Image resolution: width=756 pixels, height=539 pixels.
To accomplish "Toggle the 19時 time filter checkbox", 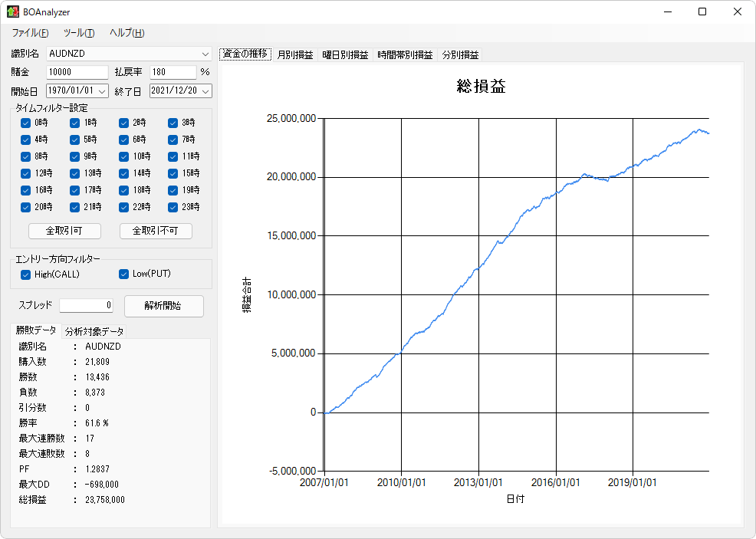I will coord(173,190).
